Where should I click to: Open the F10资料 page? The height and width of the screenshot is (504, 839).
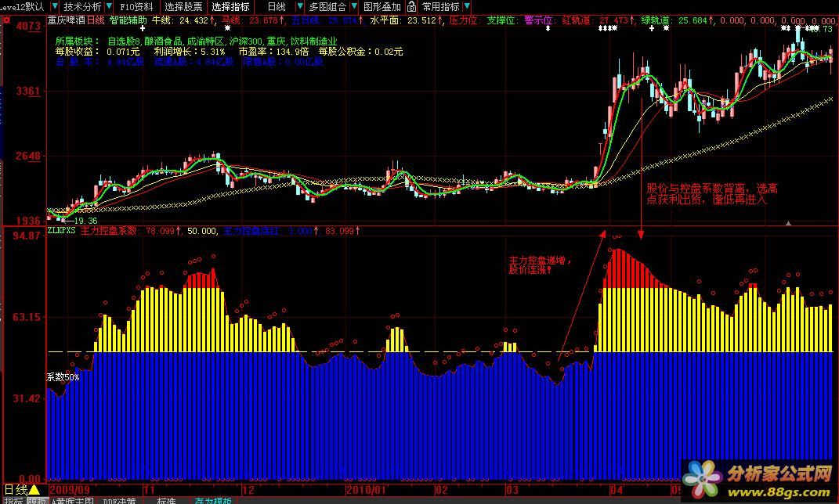(x=136, y=6)
